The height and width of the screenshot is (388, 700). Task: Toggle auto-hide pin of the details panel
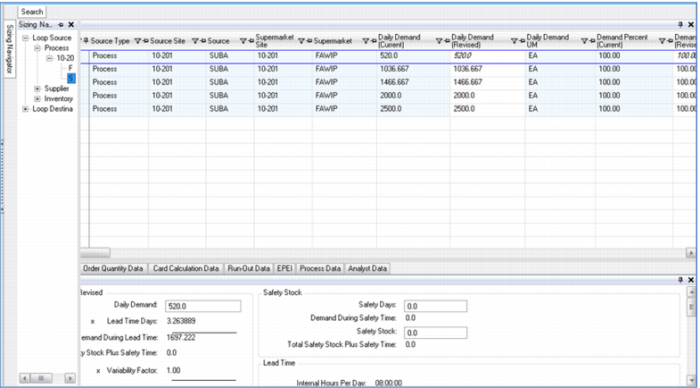tap(680, 280)
